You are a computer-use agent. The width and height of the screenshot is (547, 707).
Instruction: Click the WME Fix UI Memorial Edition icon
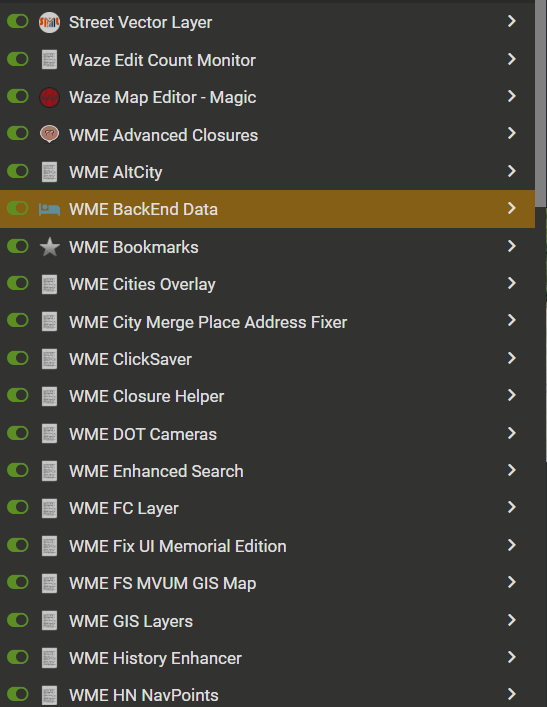click(x=49, y=546)
